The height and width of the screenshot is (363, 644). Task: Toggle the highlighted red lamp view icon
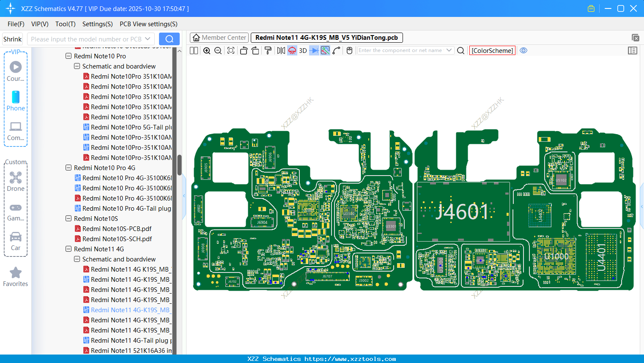[292, 50]
